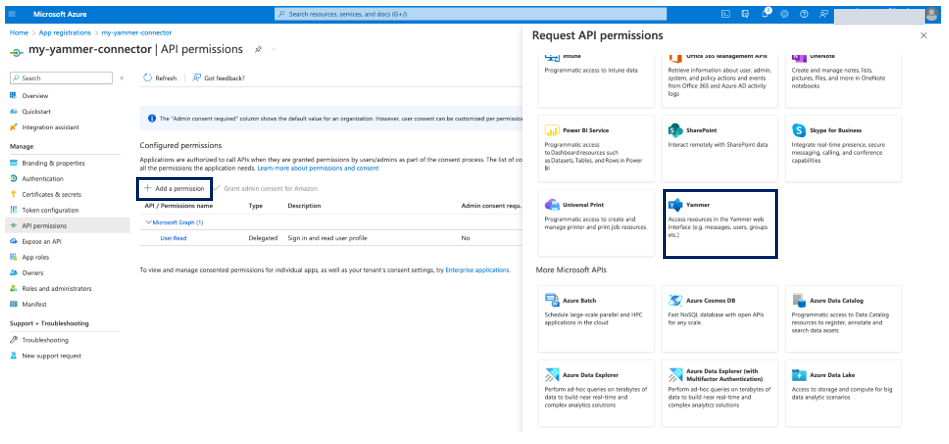Select the Office 365 Management APIs card
This screenshot has width=949, height=444.
720,81
